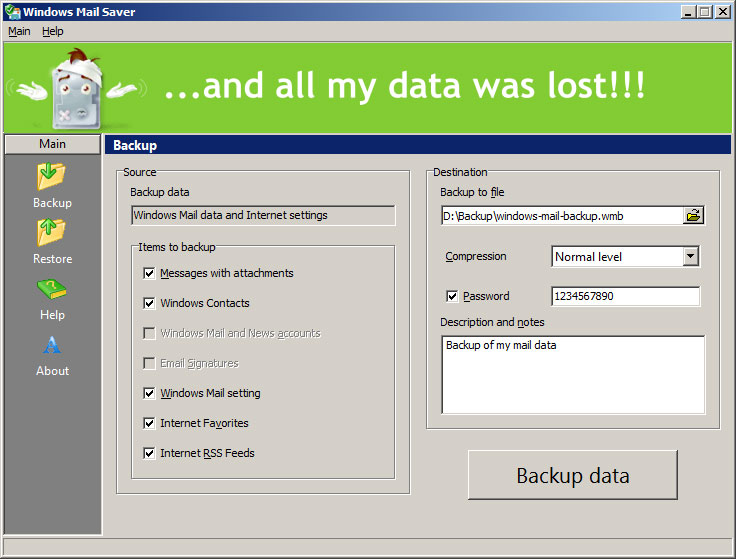Viewport: 736px width, 559px height.
Task: Click the Normal level compression combo box
Action: coord(625,256)
